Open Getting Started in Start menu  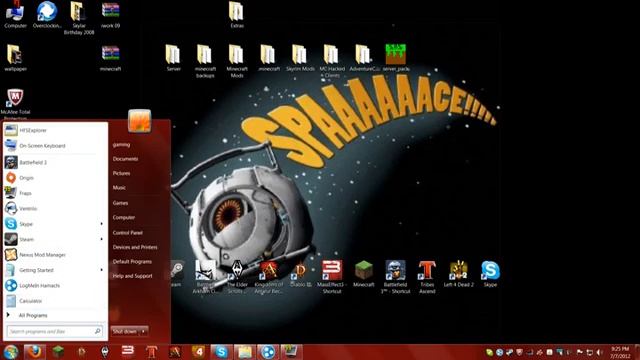click(x=55, y=270)
